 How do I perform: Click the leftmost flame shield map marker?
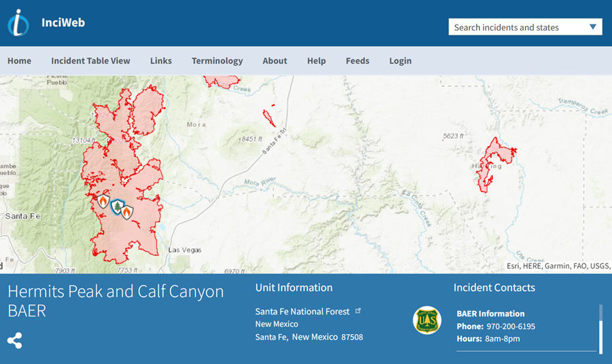coord(103,202)
